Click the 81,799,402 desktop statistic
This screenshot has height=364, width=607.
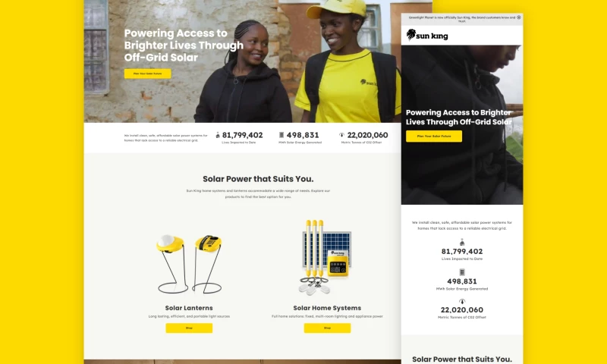pyautogui.click(x=242, y=135)
